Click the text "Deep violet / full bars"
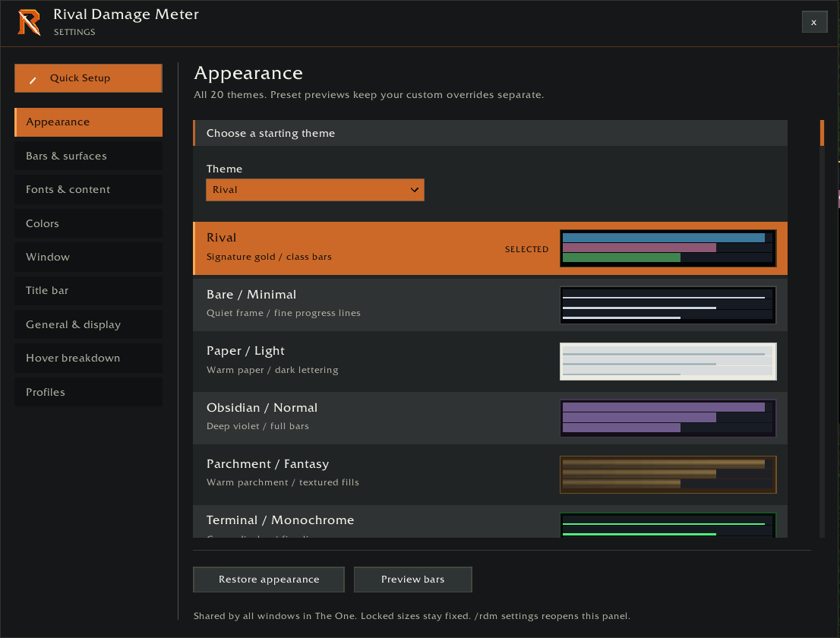The width and height of the screenshot is (840, 638). pyautogui.click(x=257, y=426)
